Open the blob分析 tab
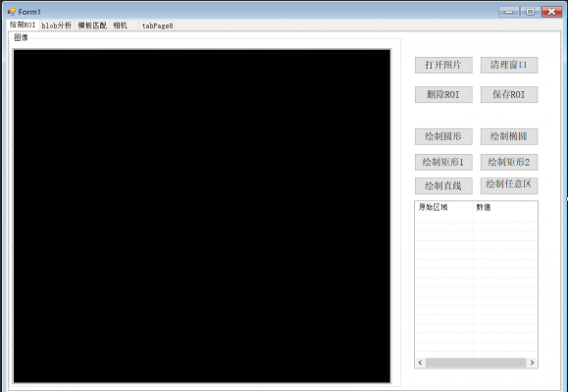 (x=57, y=25)
